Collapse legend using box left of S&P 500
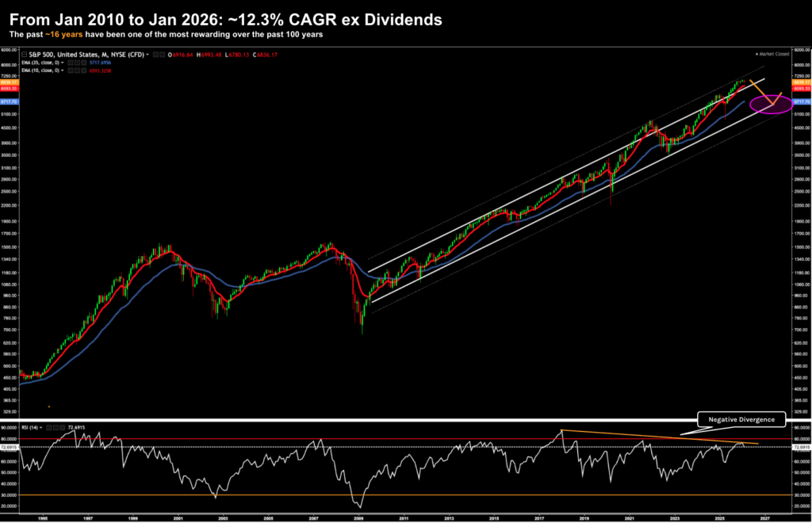Viewport: 812px width, 523px height. pyautogui.click(x=22, y=54)
